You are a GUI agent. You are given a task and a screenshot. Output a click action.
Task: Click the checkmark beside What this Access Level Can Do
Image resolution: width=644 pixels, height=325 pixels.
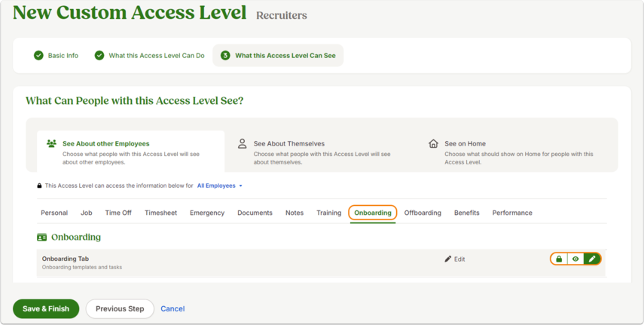point(99,56)
